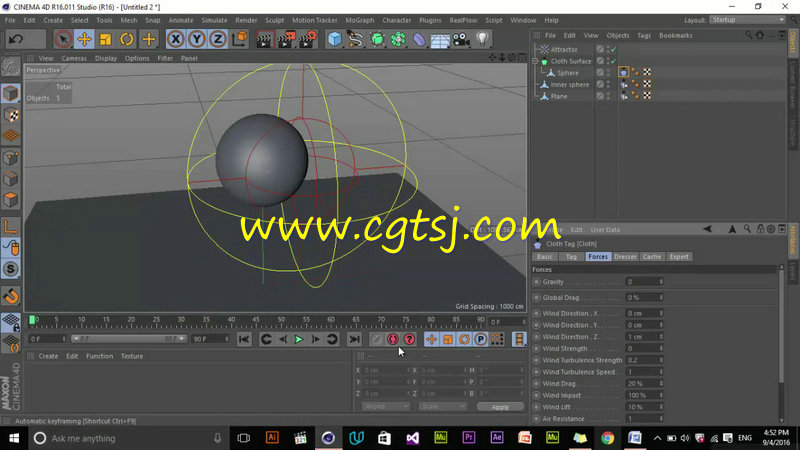Activate the Scale tool
The width and height of the screenshot is (800, 450).
[x=106, y=39]
